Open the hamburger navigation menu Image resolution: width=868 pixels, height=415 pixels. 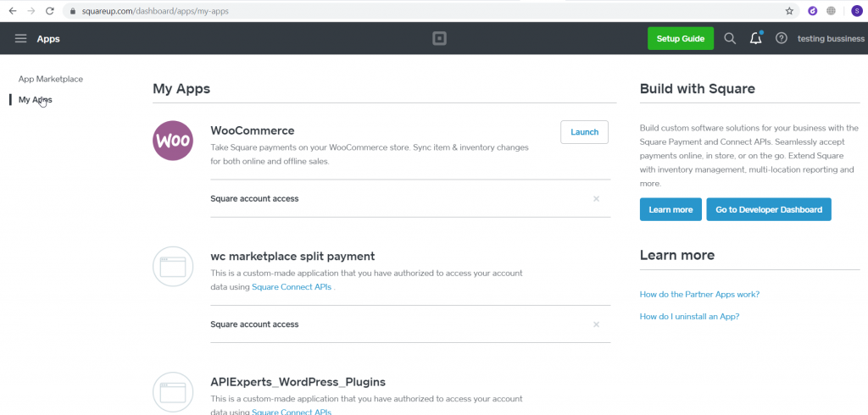(20, 38)
